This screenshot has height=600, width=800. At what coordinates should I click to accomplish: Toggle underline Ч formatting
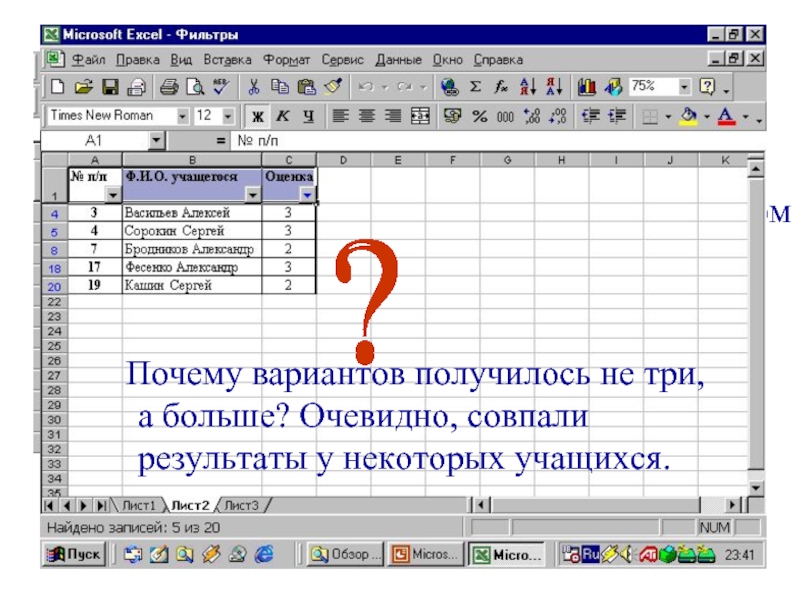click(308, 116)
